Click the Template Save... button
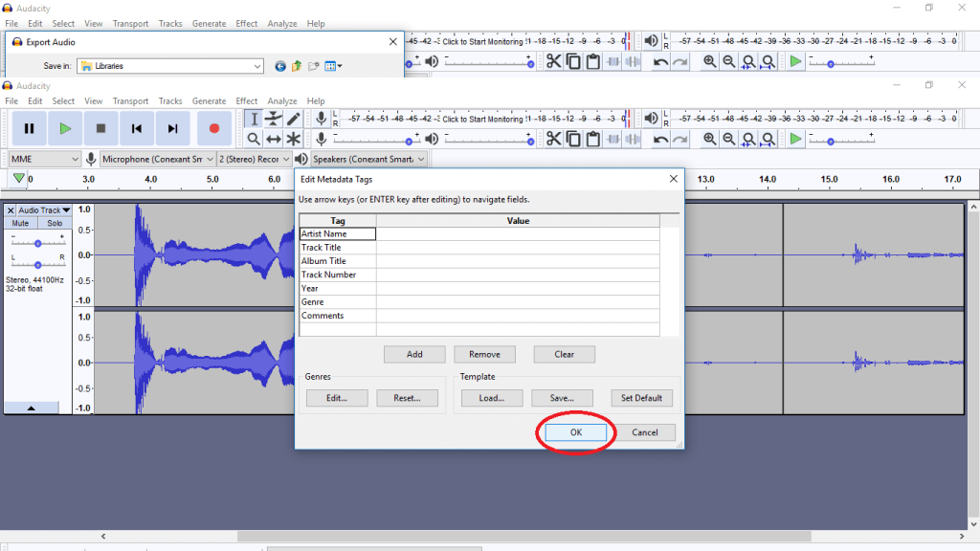980x551 pixels. (562, 398)
